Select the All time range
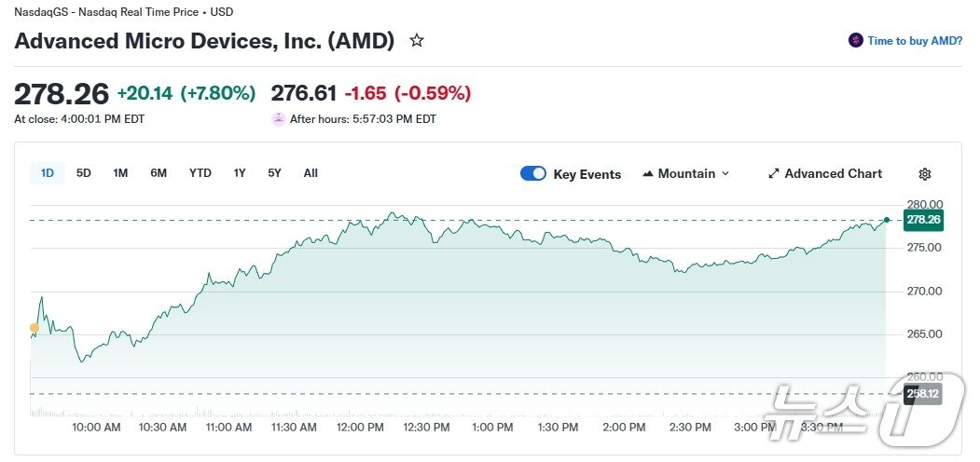This screenshot has width=980, height=462. [x=311, y=173]
